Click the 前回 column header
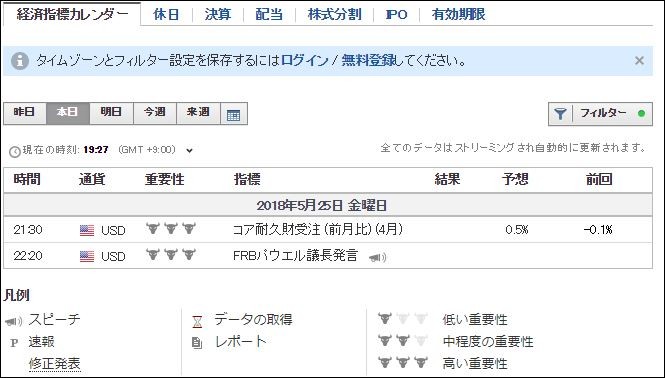This screenshot has width=665, height=378. tap(599, 179)
